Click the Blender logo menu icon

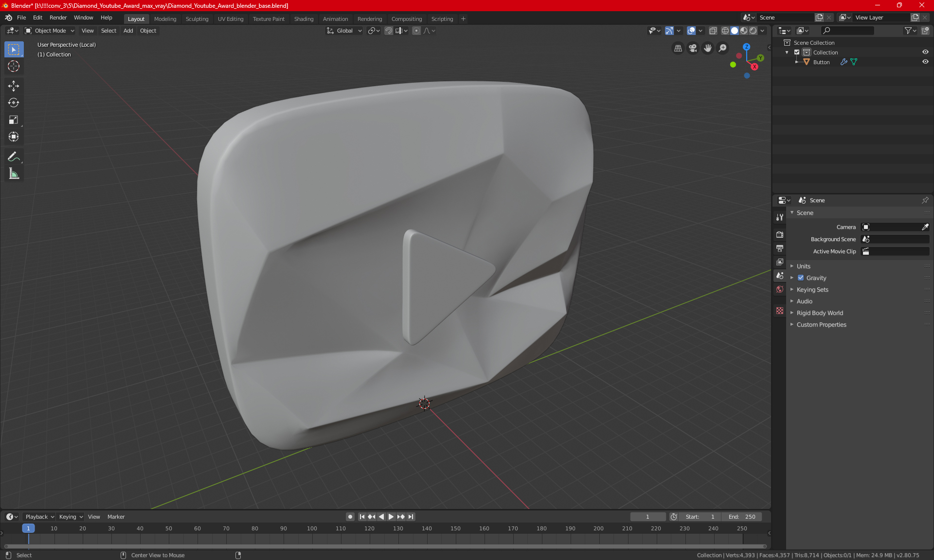click(x=8, y=17)
